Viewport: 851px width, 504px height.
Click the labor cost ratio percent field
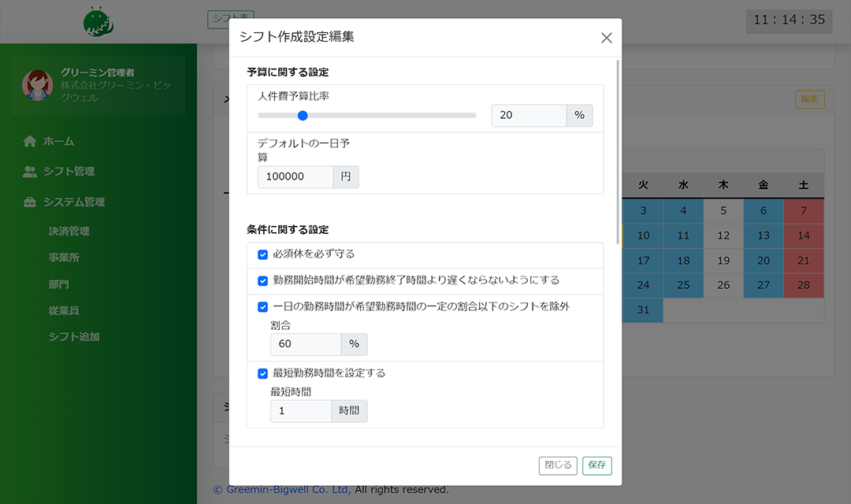point(528,116)
